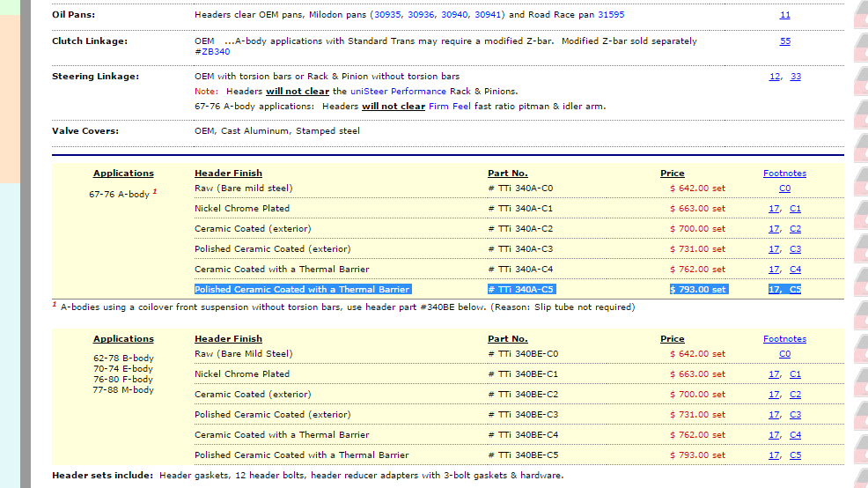Click part number '# TTi 340A-C0'
Viewport: 868px width, 488px height.
[520, 189]
